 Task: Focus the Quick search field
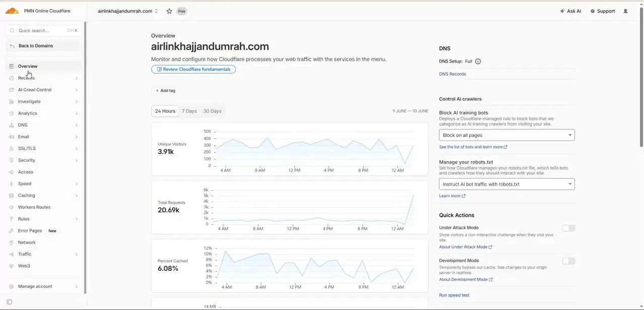[44, 31]
